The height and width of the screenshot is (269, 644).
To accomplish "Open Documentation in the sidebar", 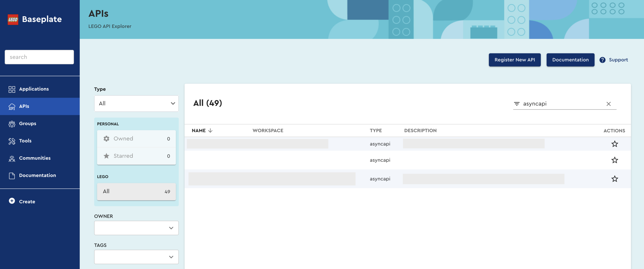I will [40, 175].
